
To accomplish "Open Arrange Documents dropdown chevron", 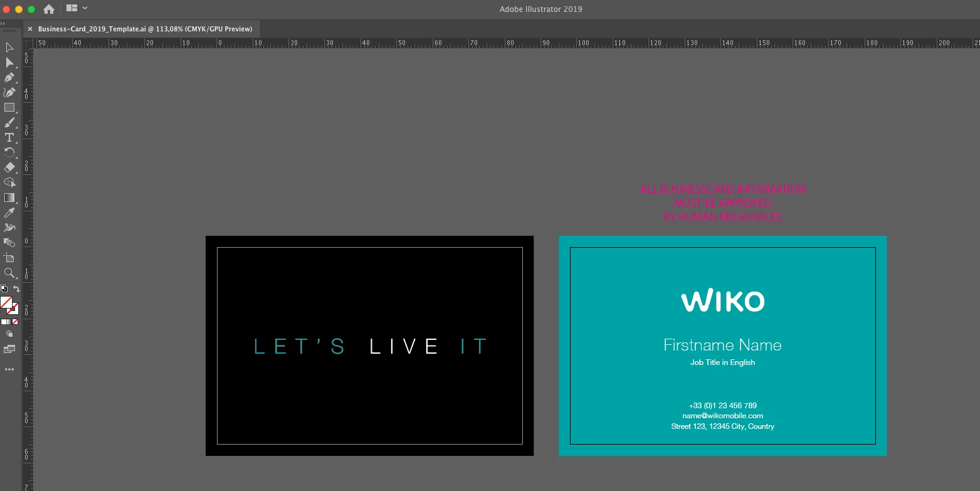I will tap(85, 8).
